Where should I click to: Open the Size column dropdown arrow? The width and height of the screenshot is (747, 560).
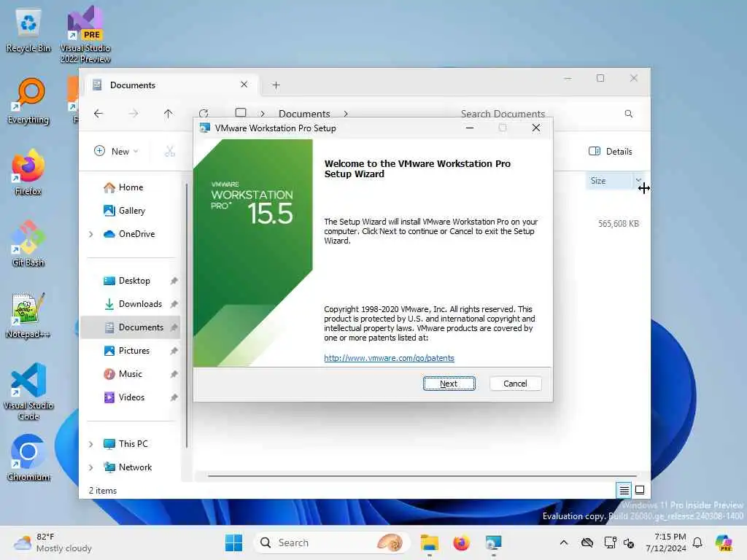pos(638,179)
